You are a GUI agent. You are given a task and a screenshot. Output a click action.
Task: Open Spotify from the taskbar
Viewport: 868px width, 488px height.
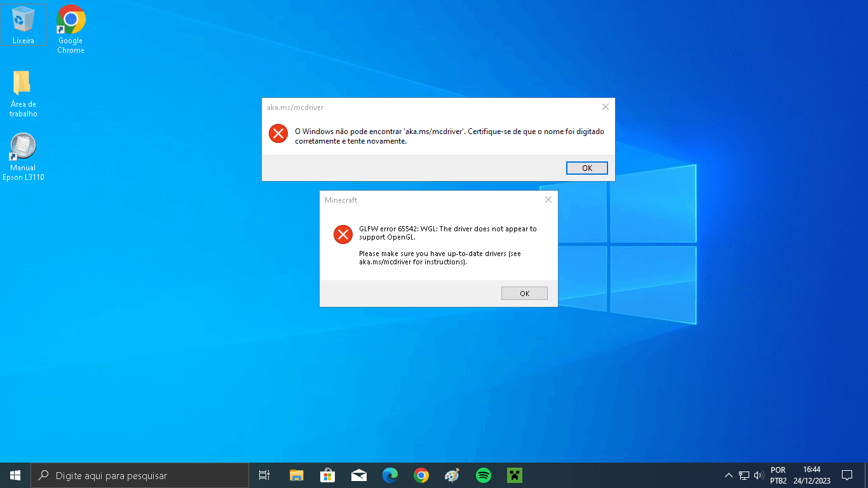coord(483,475)
